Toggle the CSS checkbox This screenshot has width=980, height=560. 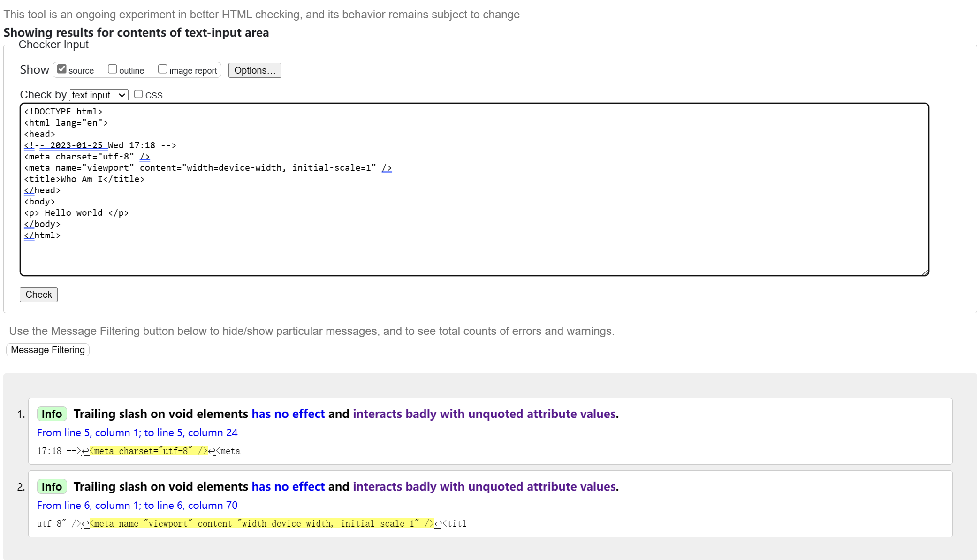pos(138,94)
